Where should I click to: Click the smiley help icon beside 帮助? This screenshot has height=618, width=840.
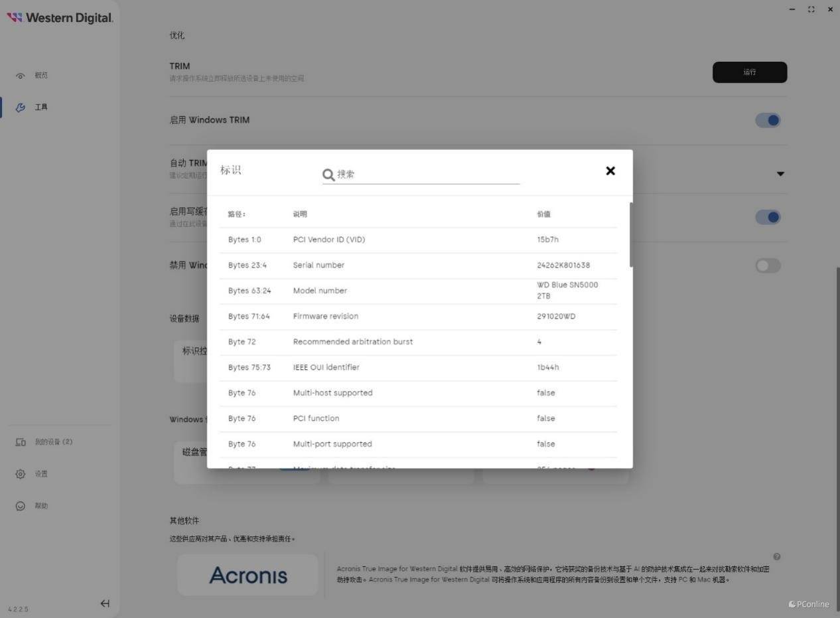coord(21,506)
